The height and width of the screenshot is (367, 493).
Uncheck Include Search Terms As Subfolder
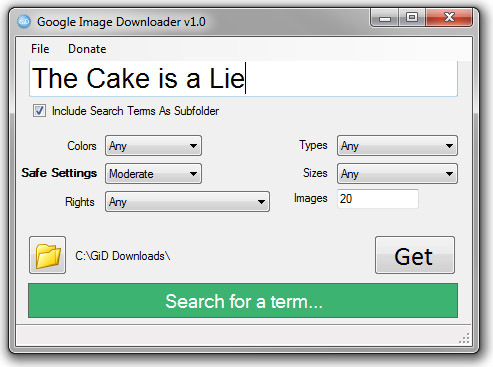pyautogui.click(x=39, y=110)
